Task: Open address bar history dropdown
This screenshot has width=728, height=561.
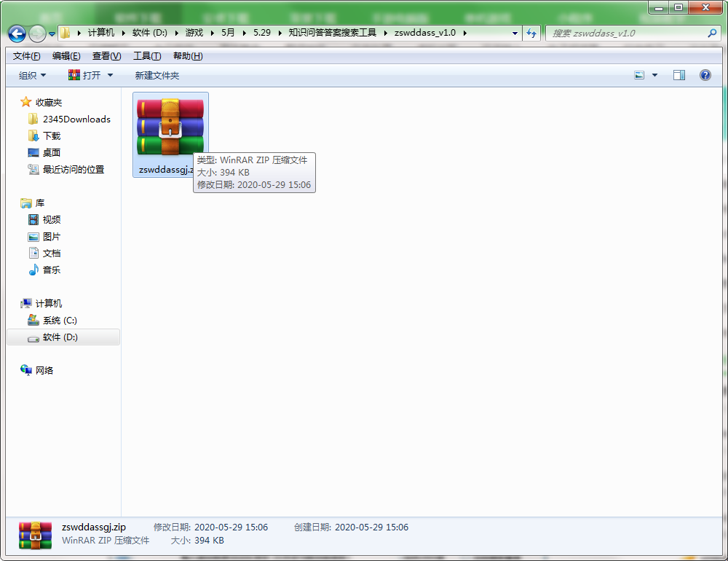Action: [515, 33]
